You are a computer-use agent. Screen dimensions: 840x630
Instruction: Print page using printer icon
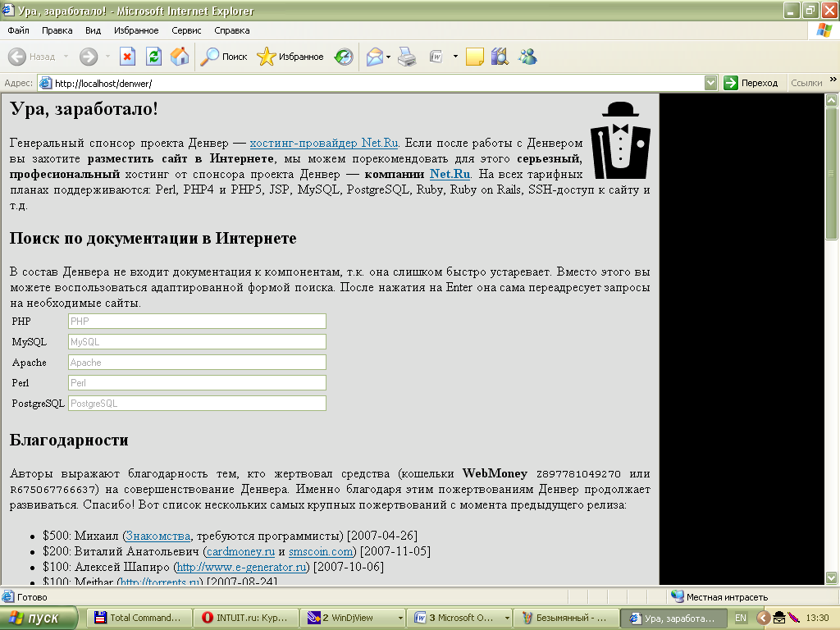coord(407,57)
